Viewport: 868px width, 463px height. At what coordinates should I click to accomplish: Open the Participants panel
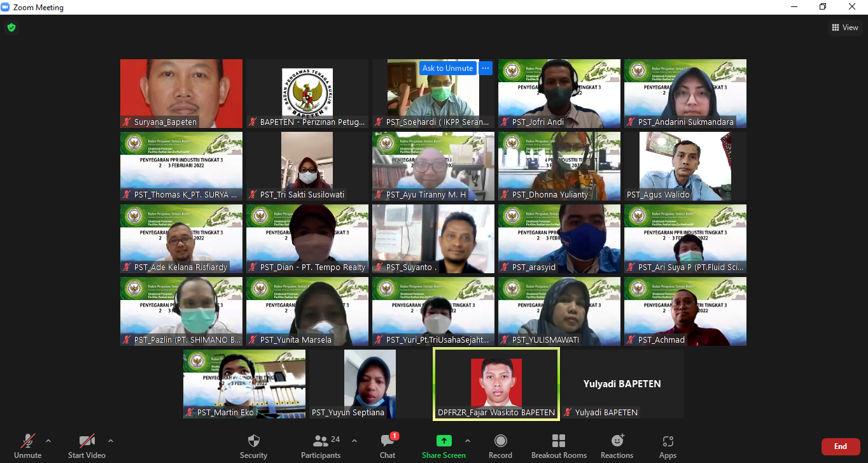pyautogui.click(x=321, y=445)
